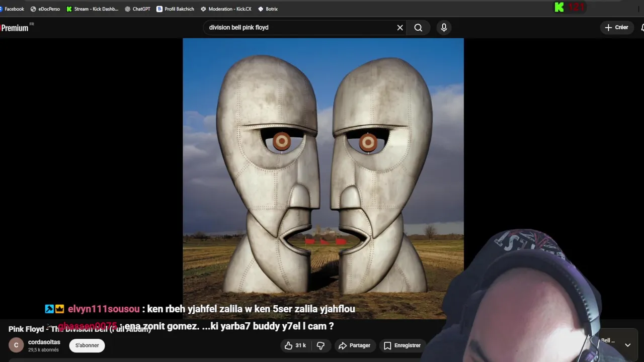Open the cordasoltas channel avatar
The width and height of the screenshot is (644, 362).
coord(16,345)
